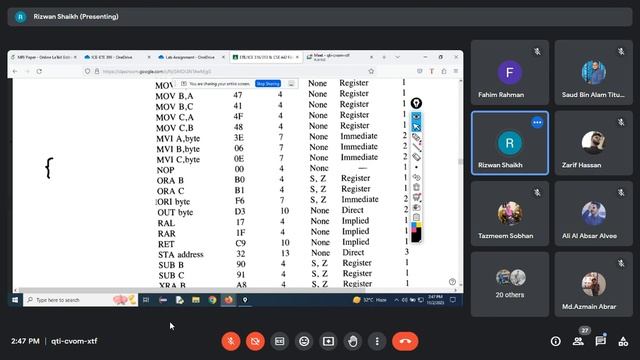
Task: Select the eraser tool in annotation toolbar
Action: [x=416, y=157]
